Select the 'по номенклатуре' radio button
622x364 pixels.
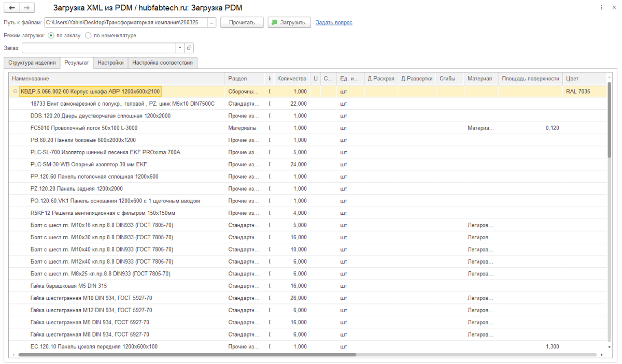88,36
